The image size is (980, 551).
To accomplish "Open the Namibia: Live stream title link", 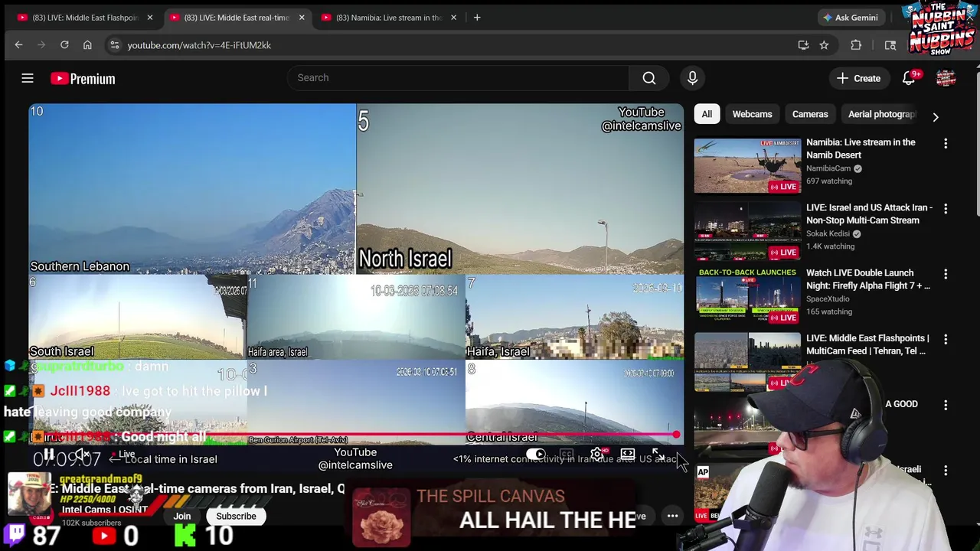I will coord(861,148).
